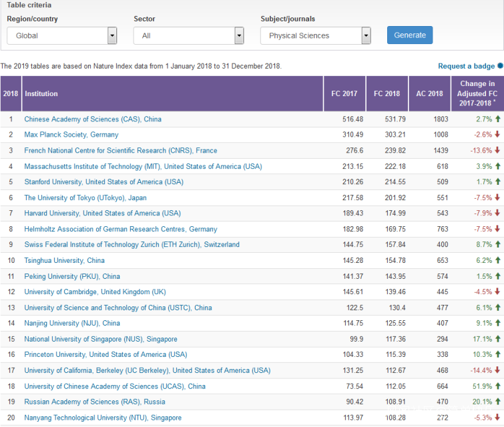Open Russian Academy of Sciences link
The image size is (504, 427).
93,402
